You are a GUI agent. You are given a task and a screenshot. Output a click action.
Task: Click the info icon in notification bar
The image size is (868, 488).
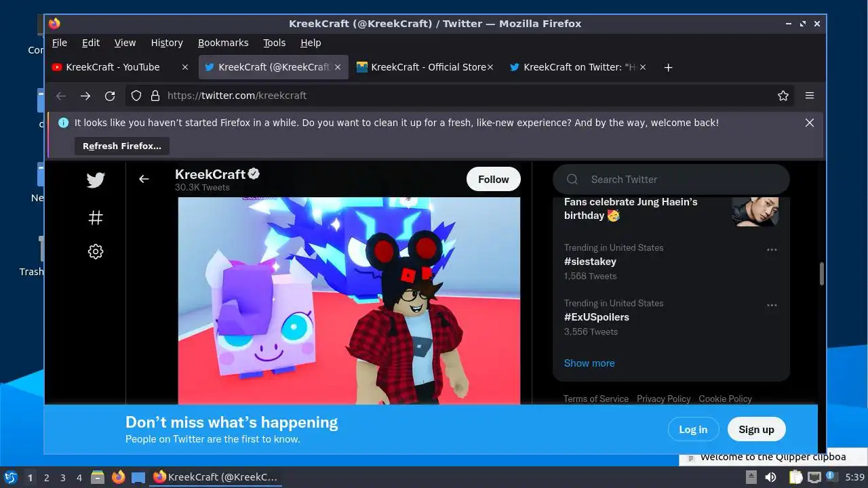(64, 123)
